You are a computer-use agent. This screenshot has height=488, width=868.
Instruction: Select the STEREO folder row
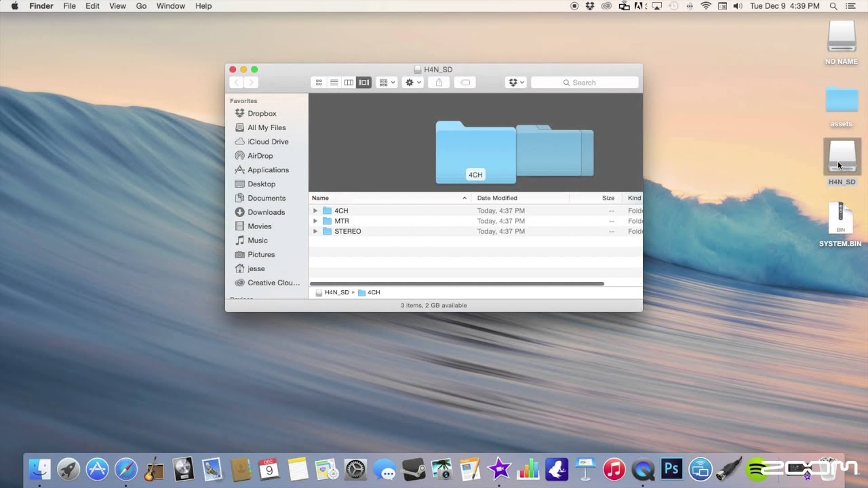click(475, 231)
